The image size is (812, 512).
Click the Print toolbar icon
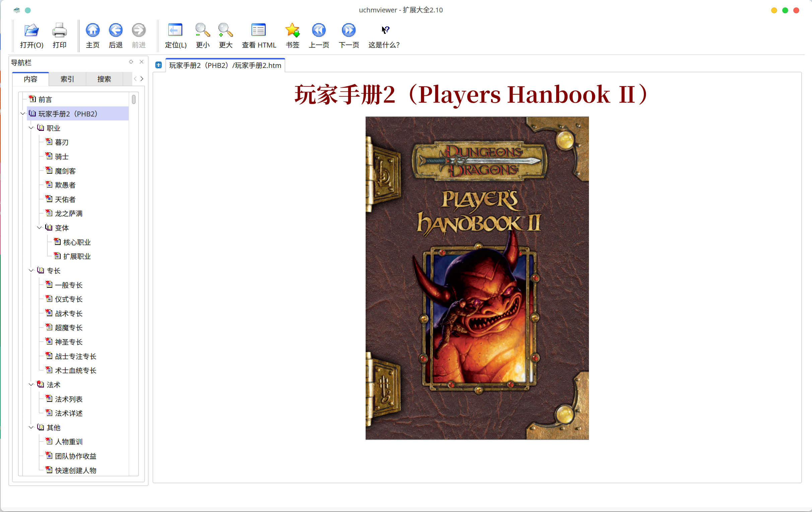59,31
